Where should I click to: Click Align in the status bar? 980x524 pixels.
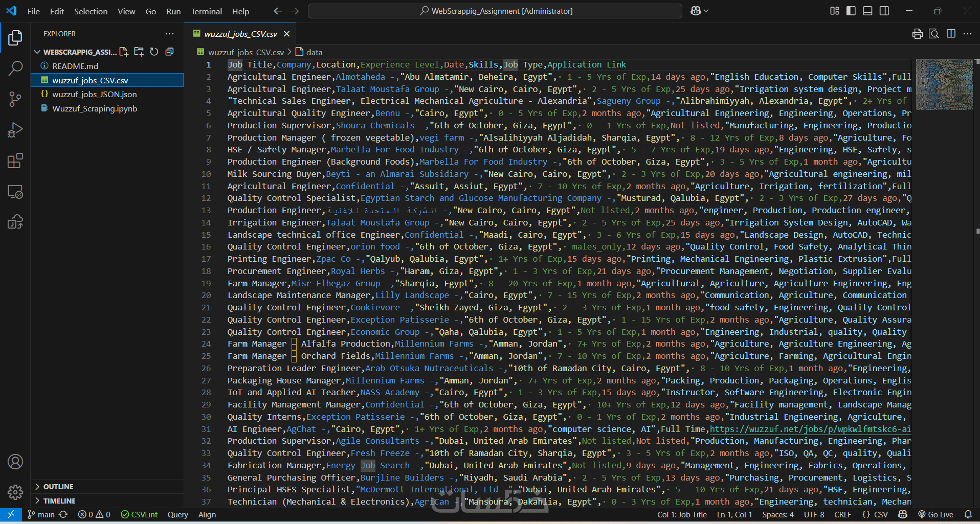click(207, 514)
